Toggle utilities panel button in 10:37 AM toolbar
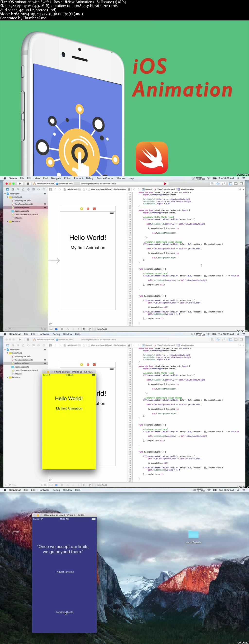 click(x=241, y=183)
